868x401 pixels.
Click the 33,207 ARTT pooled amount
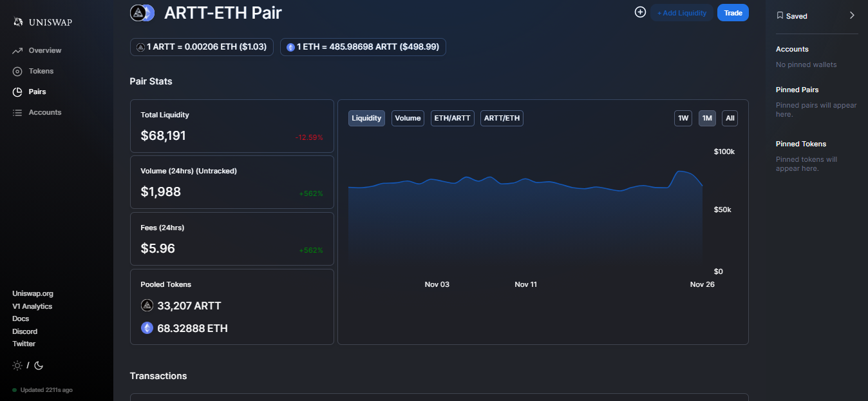point(189,306)
